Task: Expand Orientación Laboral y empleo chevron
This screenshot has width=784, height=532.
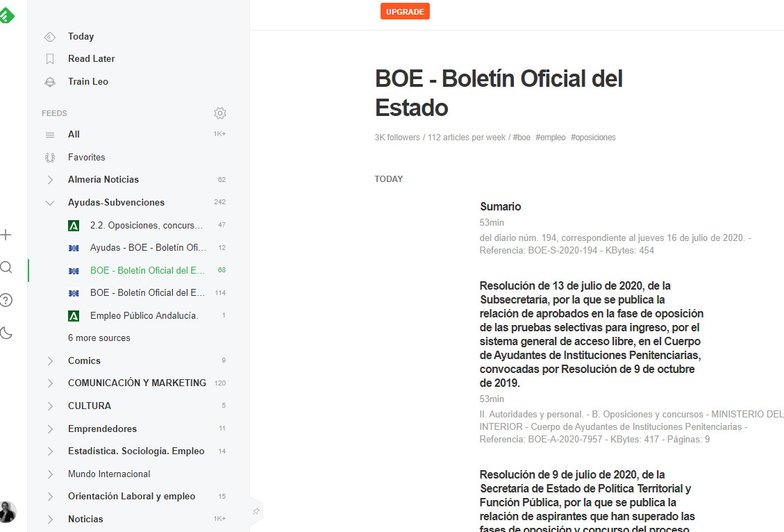Action: coord(50,497)
